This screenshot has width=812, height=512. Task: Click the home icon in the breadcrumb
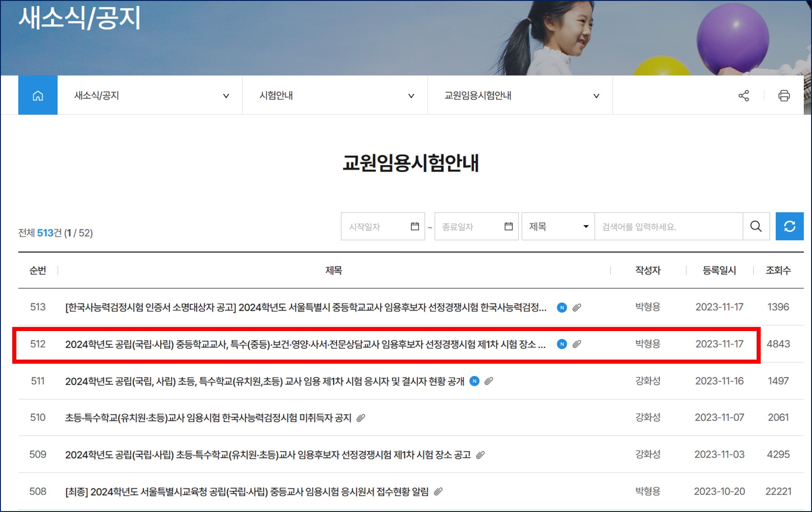pyautogui.click(x=38, y=95)
